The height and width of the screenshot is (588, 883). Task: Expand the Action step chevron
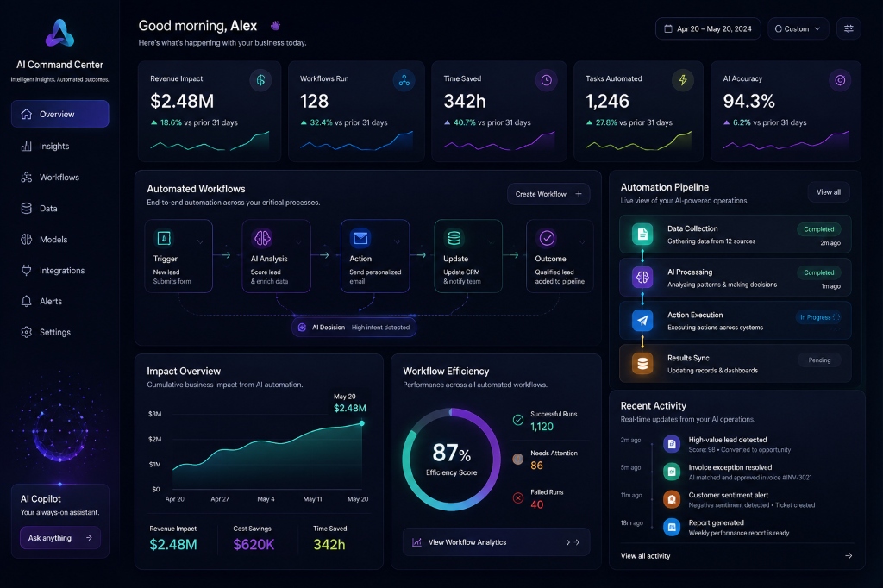(x=397, y=242)
